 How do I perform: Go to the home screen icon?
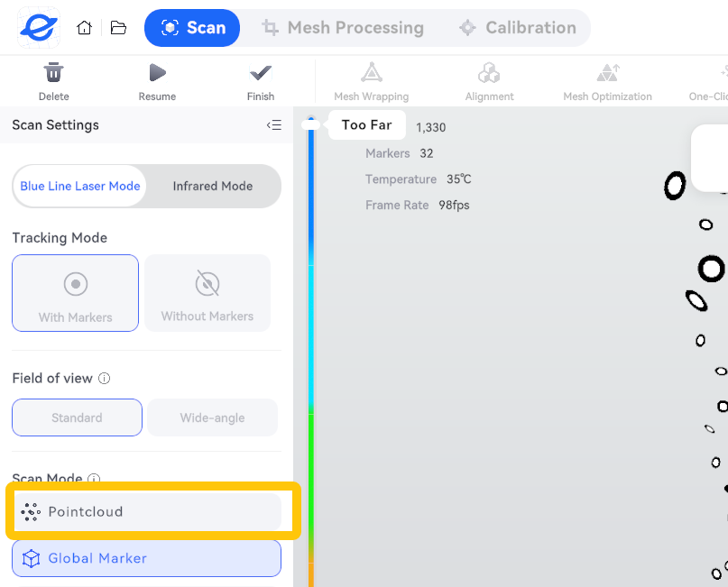click(84, 27)
